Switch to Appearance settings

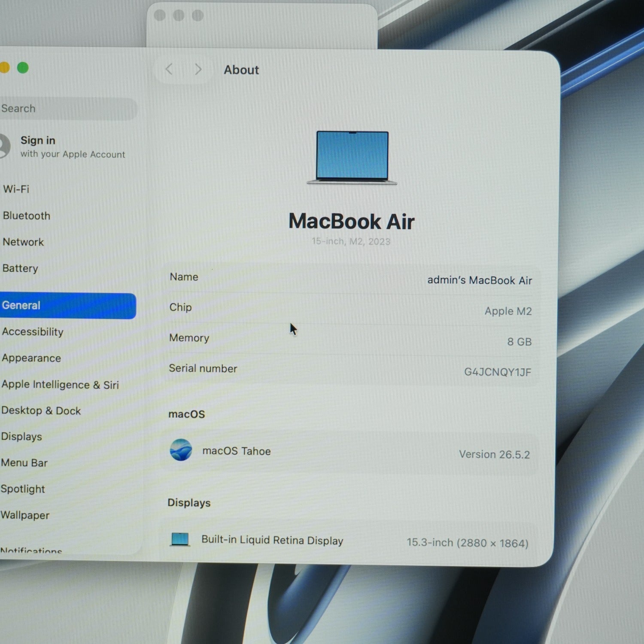tap(31, 358)
